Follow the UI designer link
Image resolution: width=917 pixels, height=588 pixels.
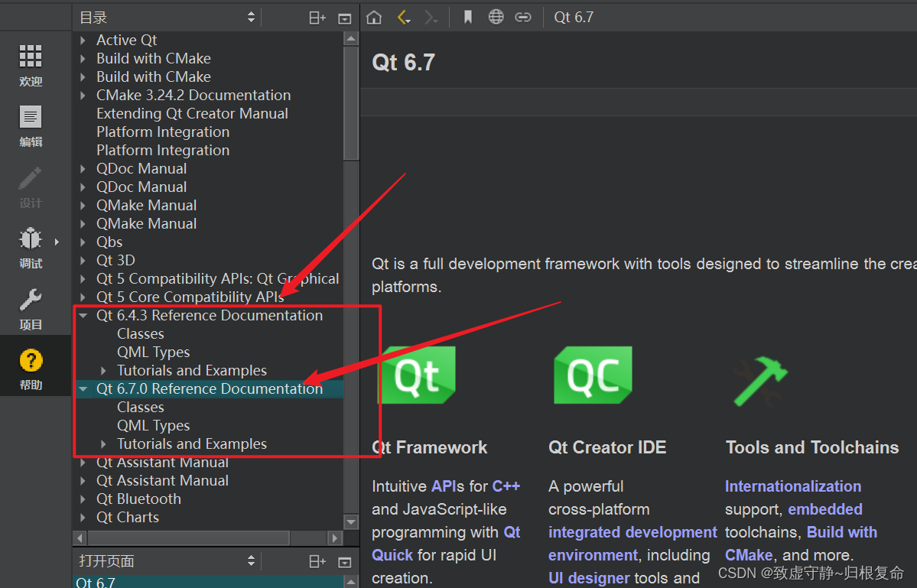coord(589,578)
